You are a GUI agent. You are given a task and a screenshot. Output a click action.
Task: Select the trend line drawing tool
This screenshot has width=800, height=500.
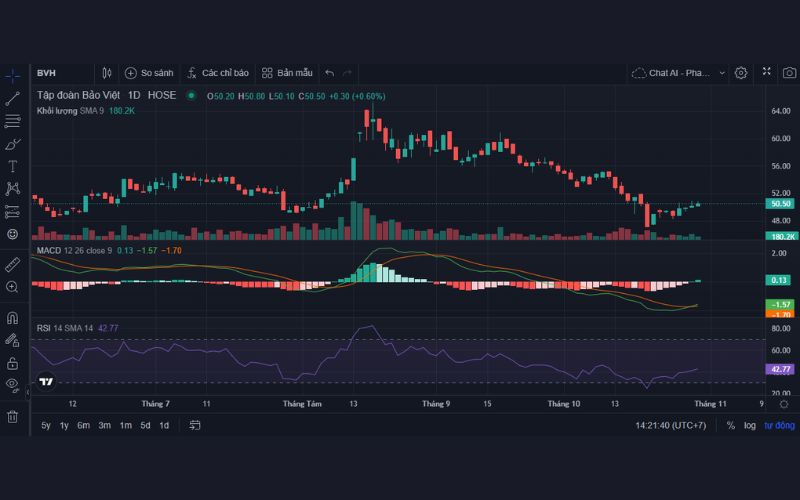pos(13,99)
